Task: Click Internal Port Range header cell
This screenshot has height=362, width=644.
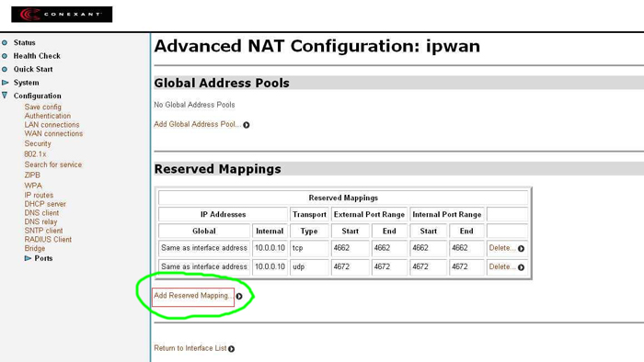Action: pyautogui.click(x=447, y=214)
